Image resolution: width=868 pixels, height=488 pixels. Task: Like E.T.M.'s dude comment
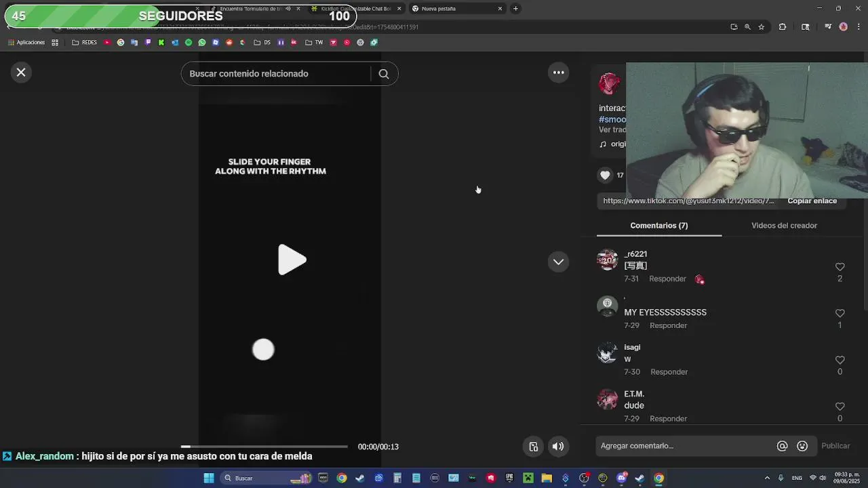coord(840,407)
